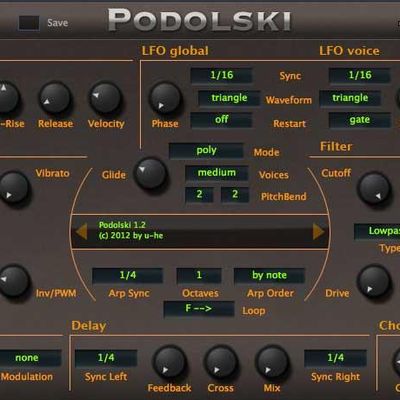400x400 pixels.
Task: Click the Delay Feedback knob
Action: point(170,362)
